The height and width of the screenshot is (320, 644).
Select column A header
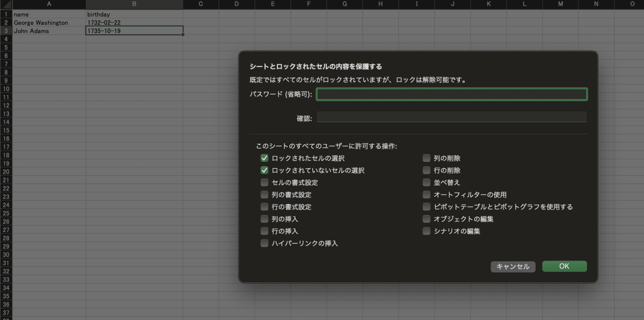[x=49, y=4]
